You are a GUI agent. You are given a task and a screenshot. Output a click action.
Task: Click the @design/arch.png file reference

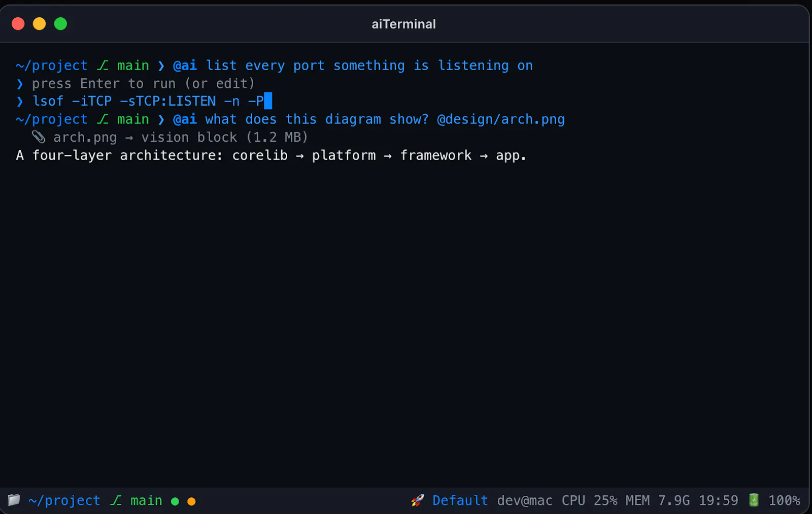500,119
